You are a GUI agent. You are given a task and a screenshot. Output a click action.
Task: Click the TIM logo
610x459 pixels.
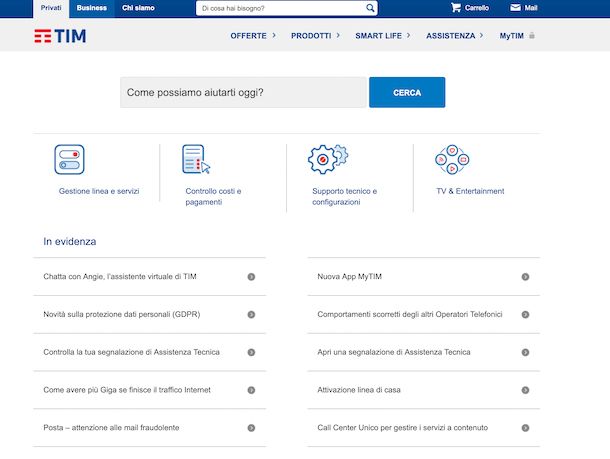60,36
